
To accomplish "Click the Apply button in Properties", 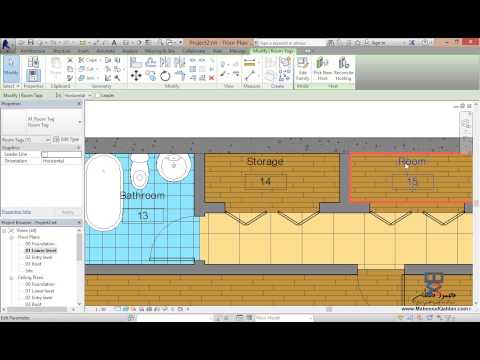I will [68, 212].
